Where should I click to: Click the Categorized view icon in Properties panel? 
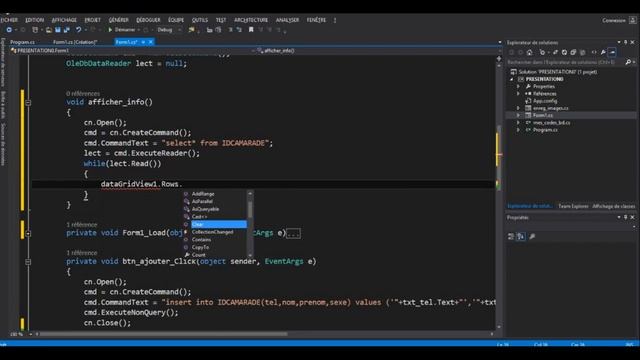511,236
